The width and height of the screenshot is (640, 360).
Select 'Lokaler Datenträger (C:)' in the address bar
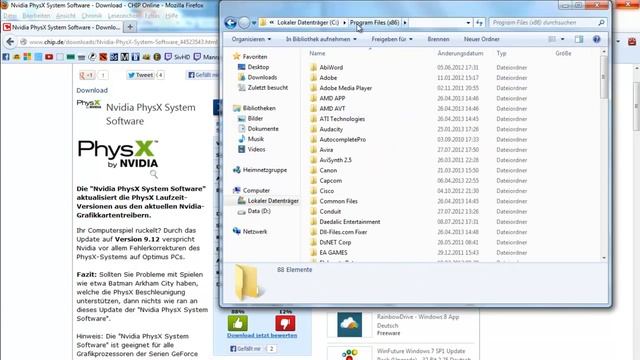tap(308, 22)
